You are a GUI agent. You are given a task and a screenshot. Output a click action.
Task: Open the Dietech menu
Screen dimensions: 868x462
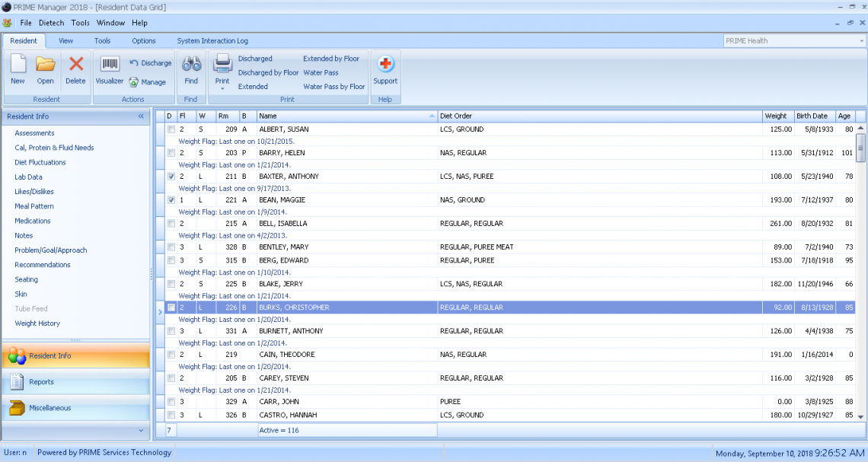pyautogui.click(x=51, y=23)
